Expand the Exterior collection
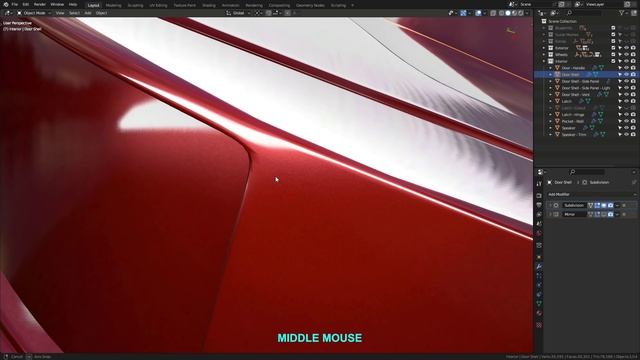 pos(544,48)
